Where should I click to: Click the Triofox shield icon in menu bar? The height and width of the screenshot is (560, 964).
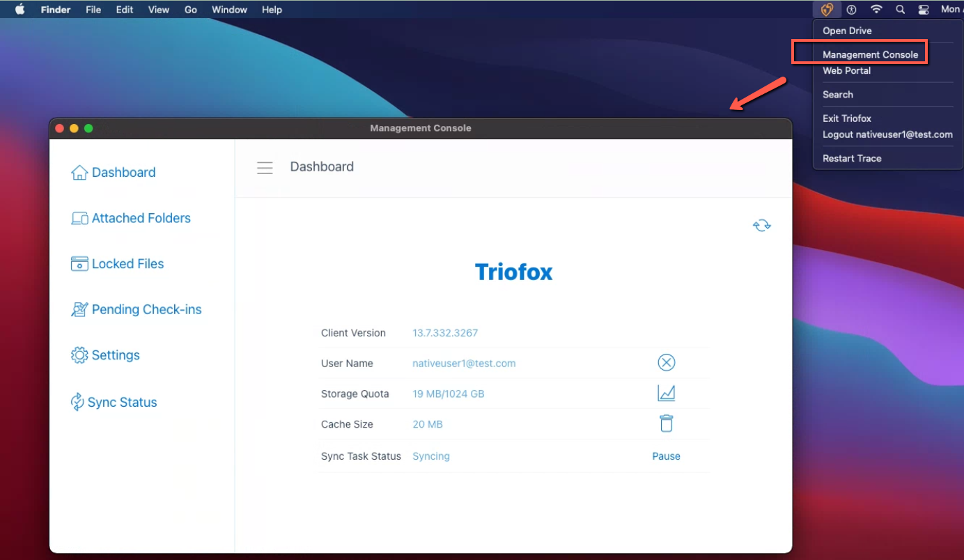point(827,10)
